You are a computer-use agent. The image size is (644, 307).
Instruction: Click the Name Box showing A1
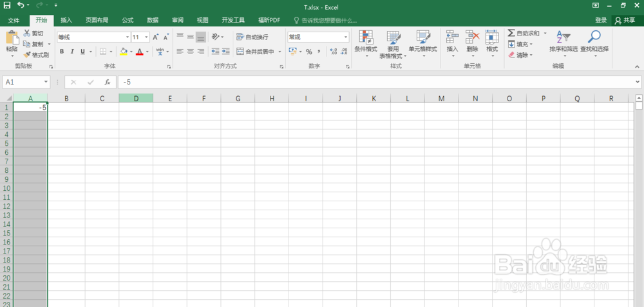click(x=26, y=82)
